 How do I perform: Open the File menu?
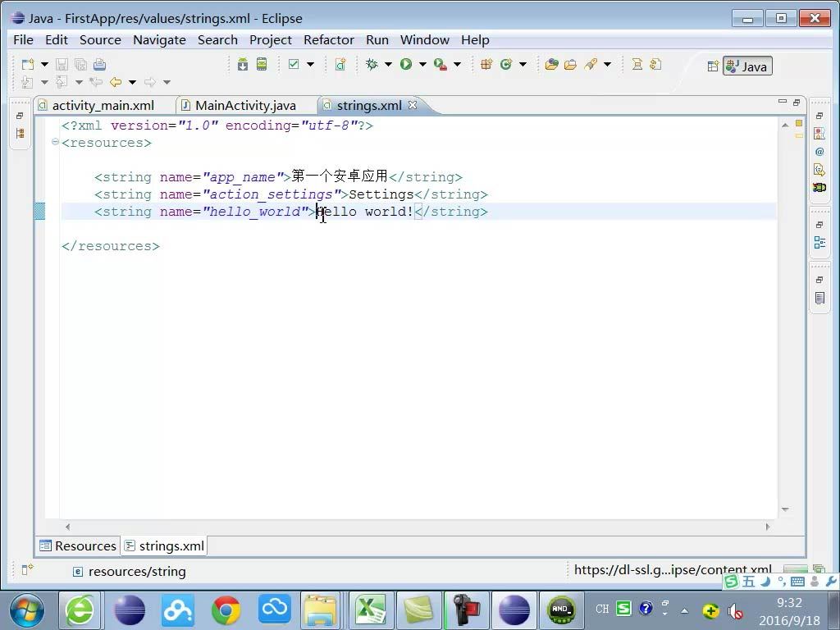[23, 39]
